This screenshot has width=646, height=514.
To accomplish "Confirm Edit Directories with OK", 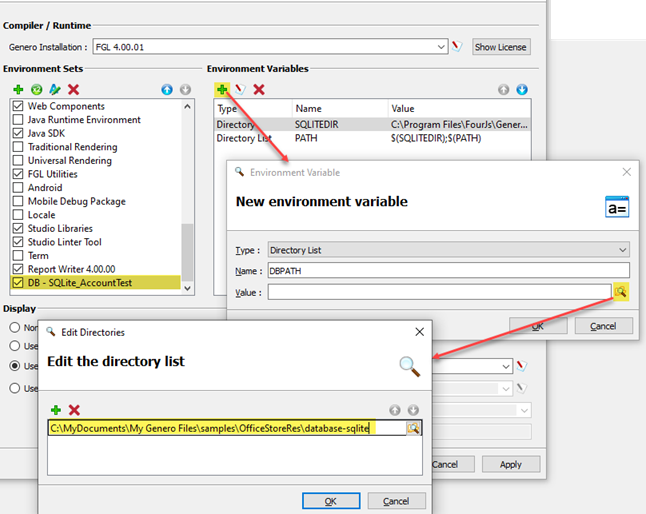I will (331, 501).
